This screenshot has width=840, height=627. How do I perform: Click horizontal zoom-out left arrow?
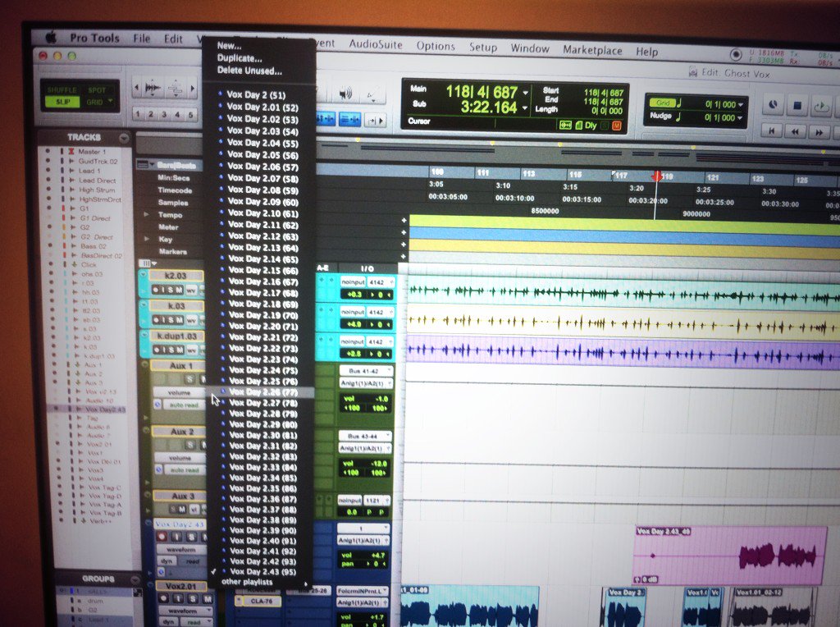tap(137, 88)
